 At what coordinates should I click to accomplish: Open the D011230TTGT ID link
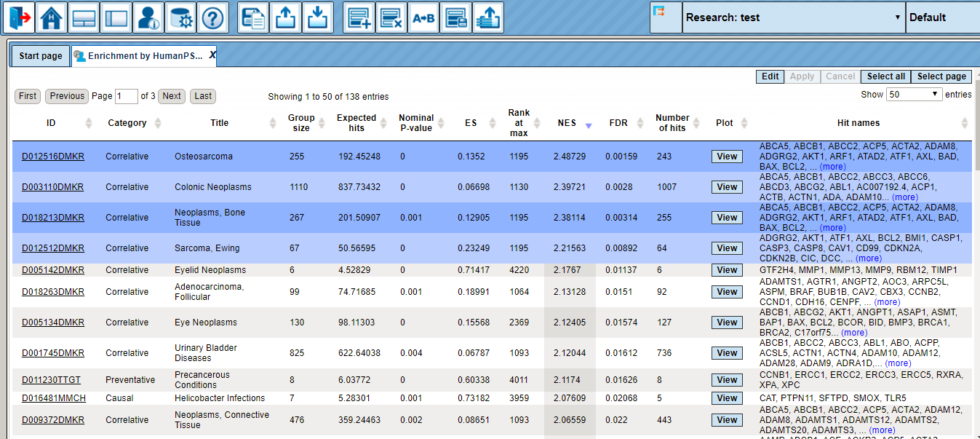[x=51, y=380]
